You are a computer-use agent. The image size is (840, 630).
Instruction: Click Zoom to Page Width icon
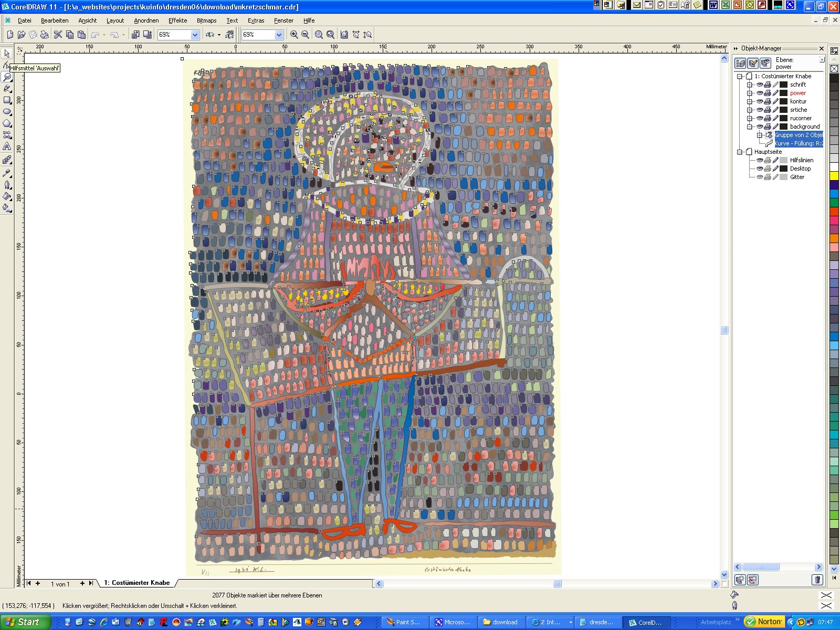[356, 35]
